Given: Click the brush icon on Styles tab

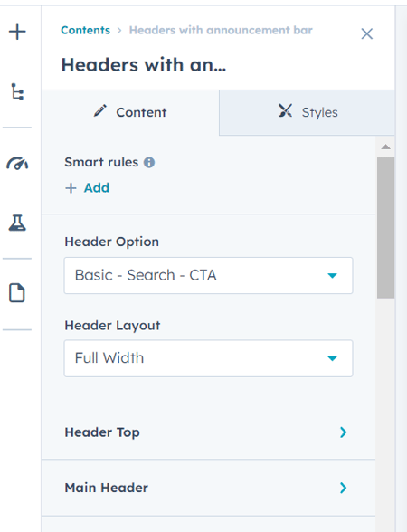Looking at the screenshot, I should [x=285, y=110].
